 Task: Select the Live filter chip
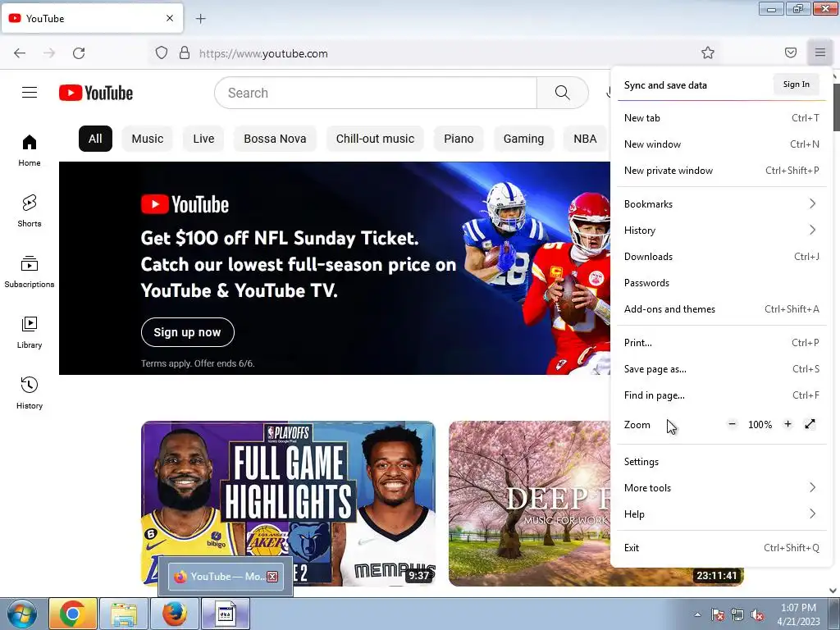click(x=203, y=139)
